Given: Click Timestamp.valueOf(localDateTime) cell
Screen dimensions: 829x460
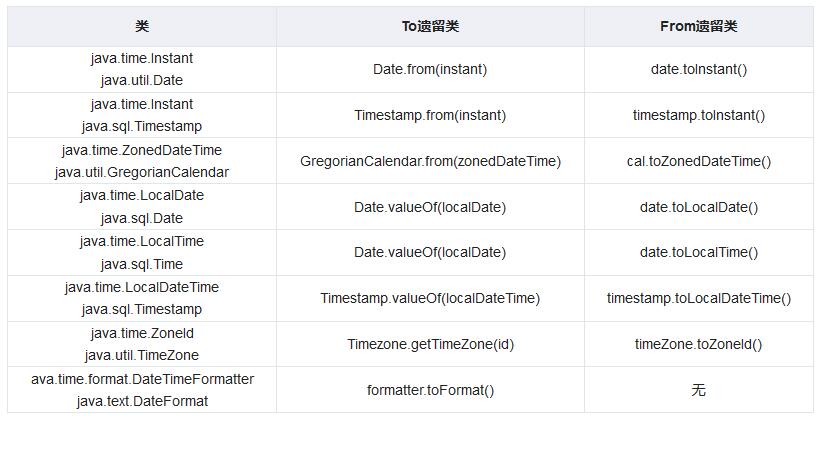Looking at the screenshot, I should click(x=430, y=298).
